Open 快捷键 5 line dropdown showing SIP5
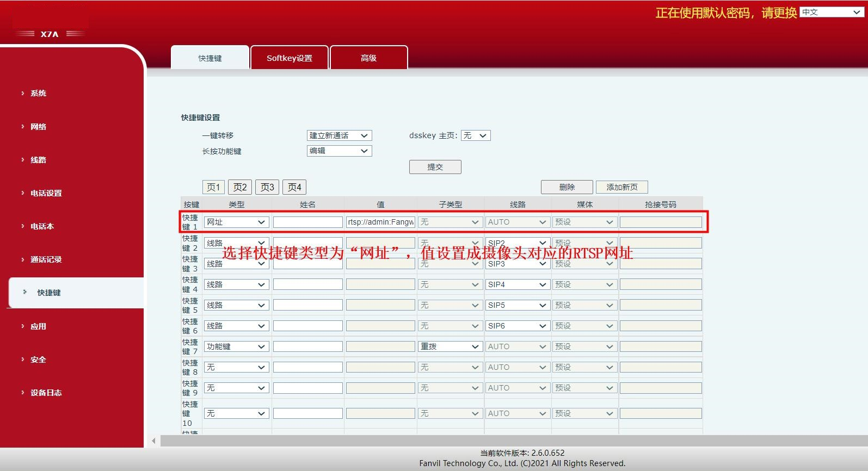The height and width of the screenshot is (471, 868). [517, 305]
